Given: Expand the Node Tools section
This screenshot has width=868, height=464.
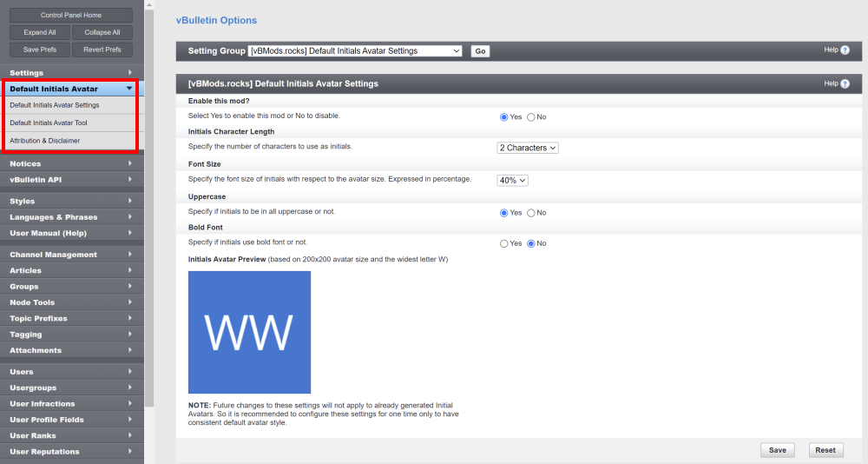Looking at the screenshot, I should tap(71, 302).
